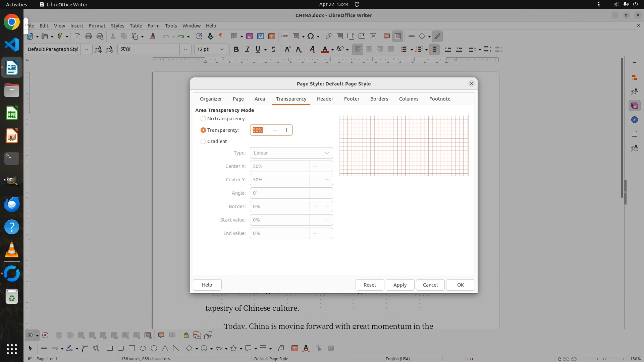Increase transparency with the plus stepper
The height and width of the screenshot is (362, 644).
pos(286,130)
